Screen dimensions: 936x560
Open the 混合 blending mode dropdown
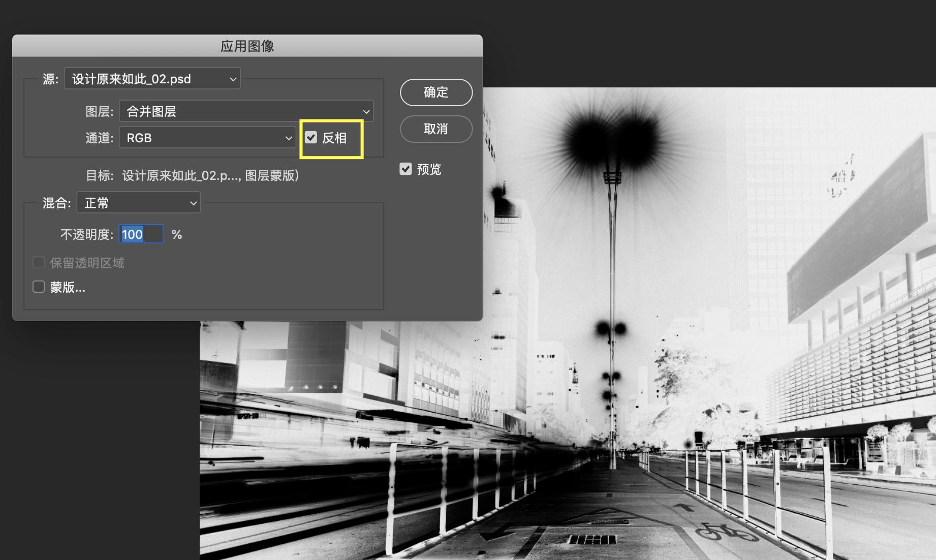[x=138, y=202]
